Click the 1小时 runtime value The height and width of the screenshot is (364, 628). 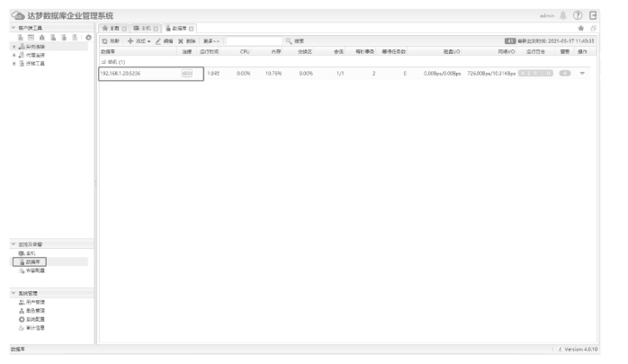[213, 74]
